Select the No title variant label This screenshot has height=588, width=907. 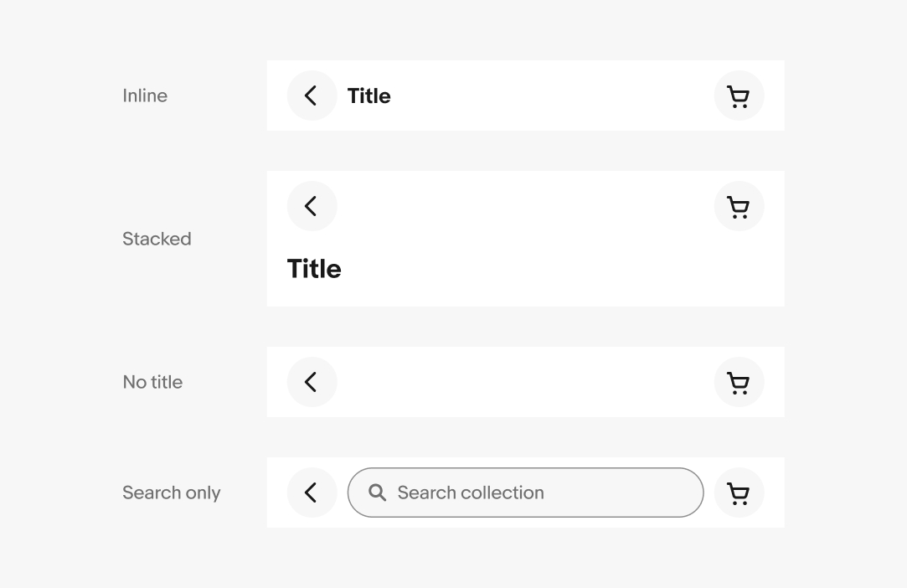pyautogui.click(x=152, y=382)
